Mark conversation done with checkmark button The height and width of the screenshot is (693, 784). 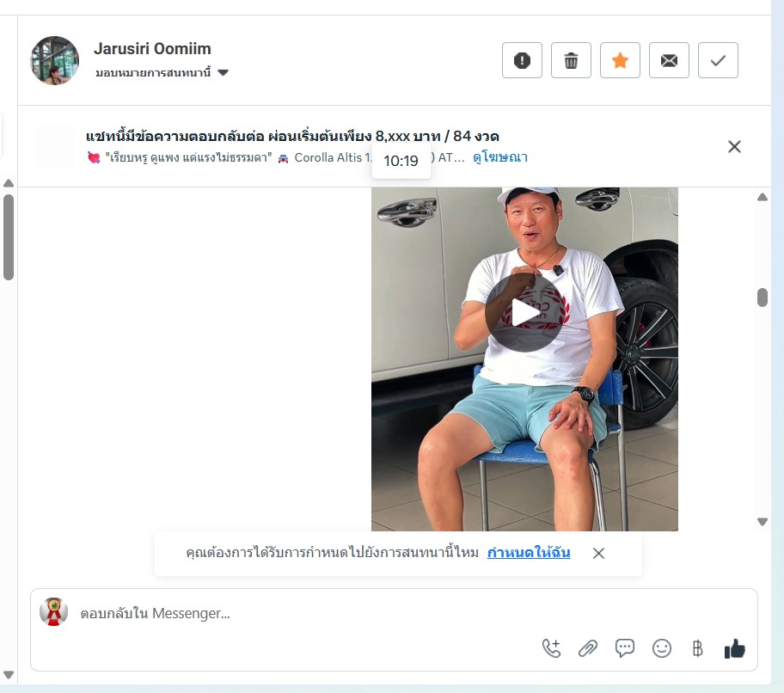point(718,60)
